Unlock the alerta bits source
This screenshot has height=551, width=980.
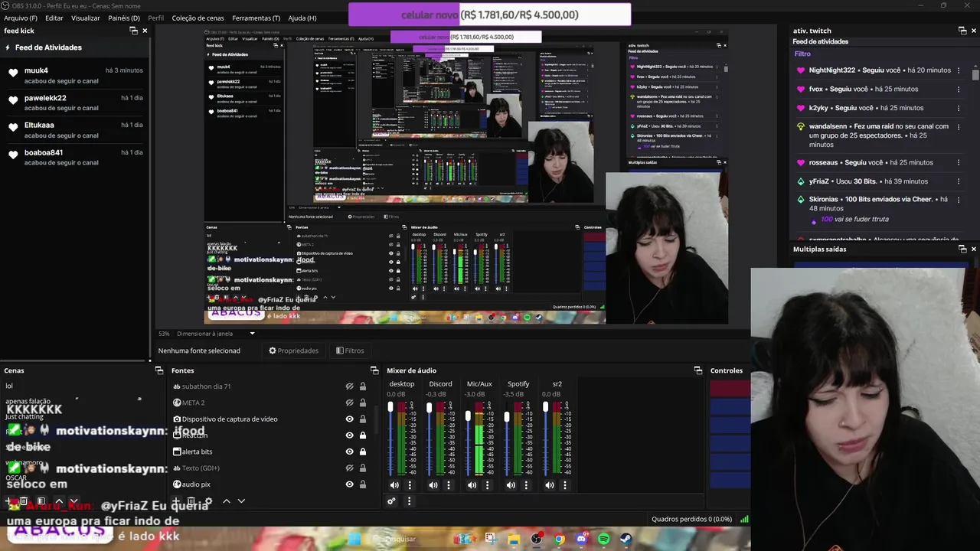363,452
